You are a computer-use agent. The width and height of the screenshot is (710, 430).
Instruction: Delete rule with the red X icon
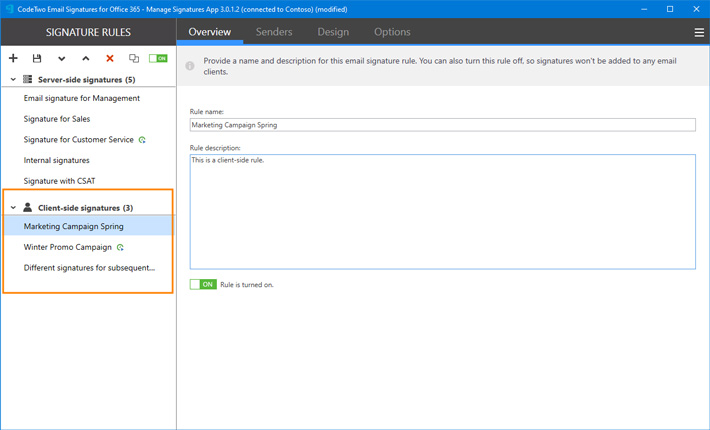coord(110,58)
